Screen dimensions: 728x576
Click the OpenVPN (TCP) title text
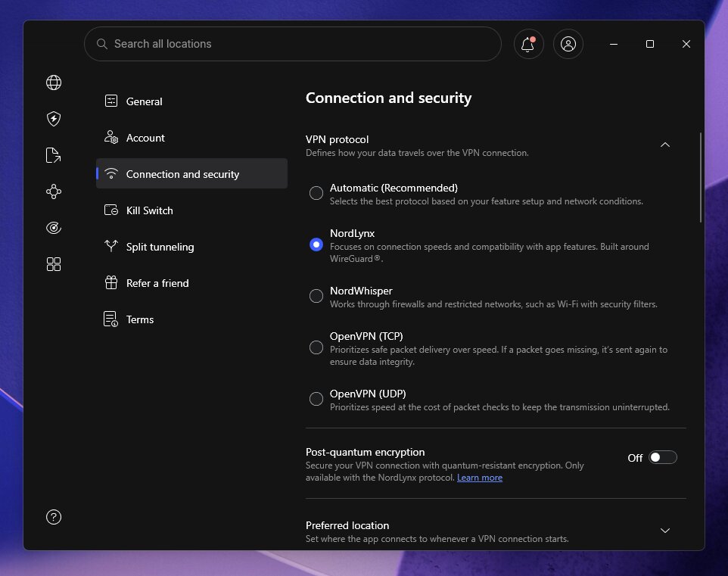tap(366, 336)
